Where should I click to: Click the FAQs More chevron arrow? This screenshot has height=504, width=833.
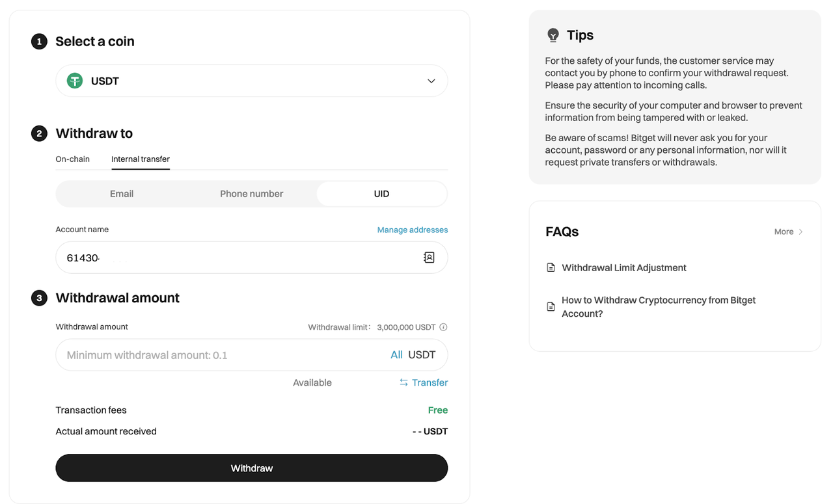click(x=800, y=232)
